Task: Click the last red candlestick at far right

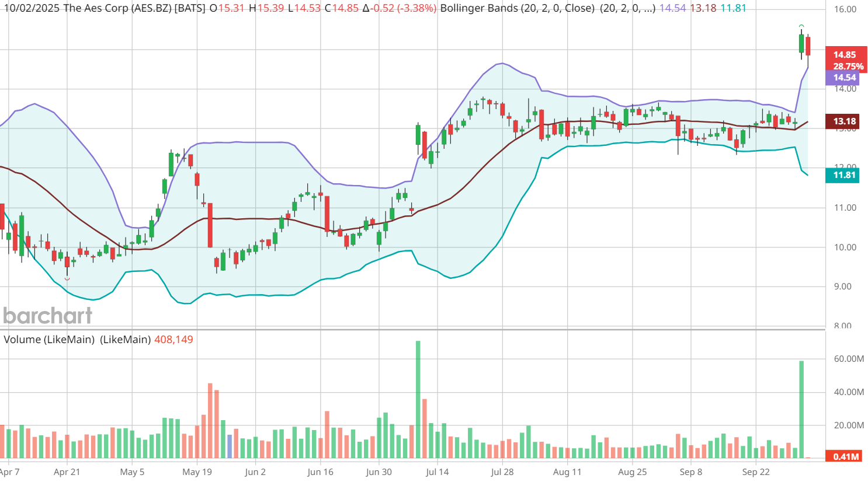Action: 808,46
